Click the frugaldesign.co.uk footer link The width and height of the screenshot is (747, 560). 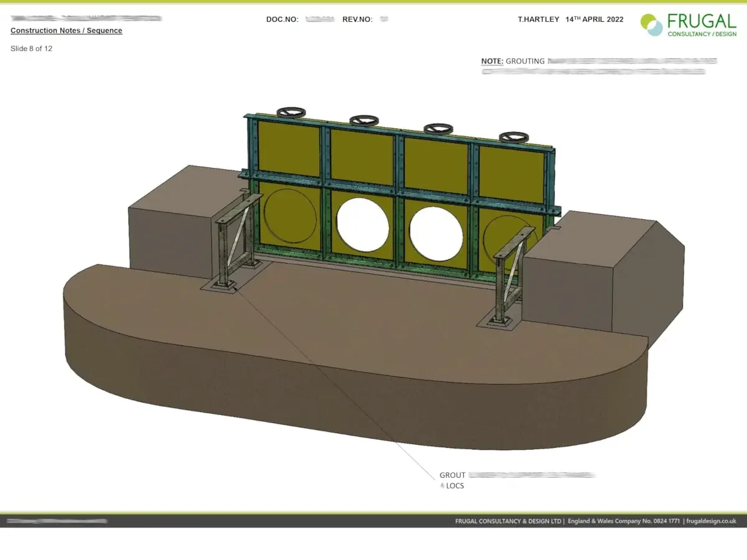tap(712, 521)
